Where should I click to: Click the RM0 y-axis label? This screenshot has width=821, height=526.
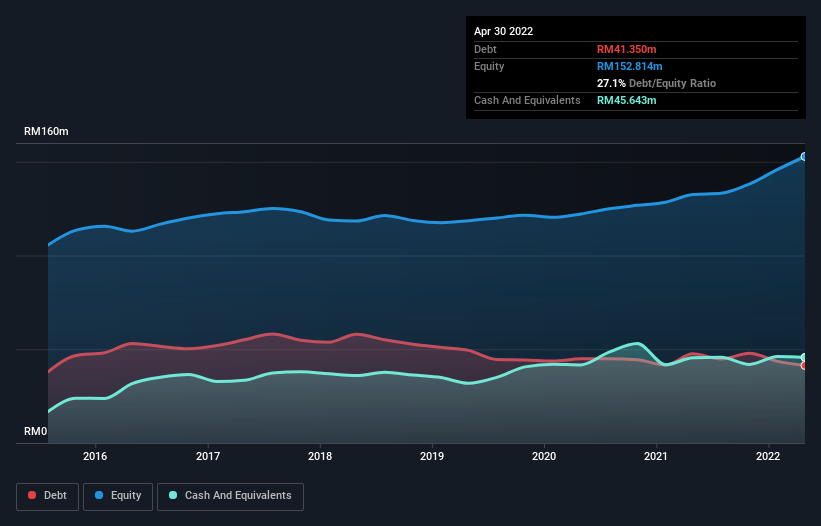tap(36, 431)
